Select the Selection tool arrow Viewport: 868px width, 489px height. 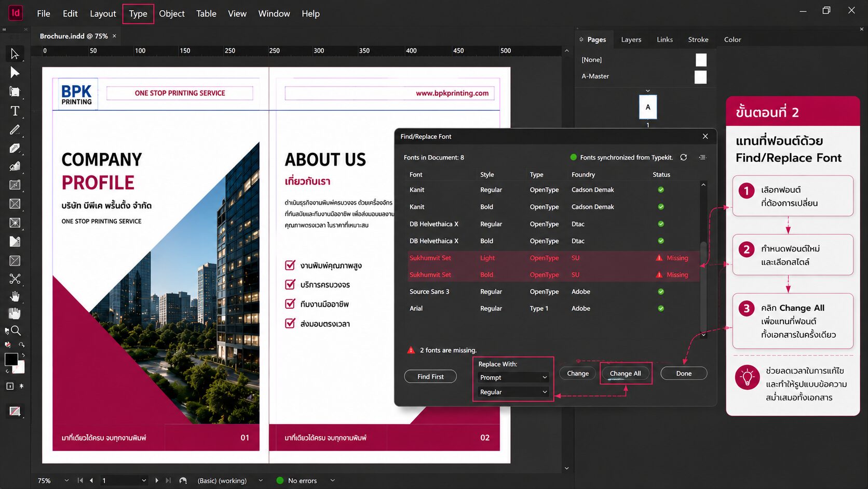pos(15,54)
